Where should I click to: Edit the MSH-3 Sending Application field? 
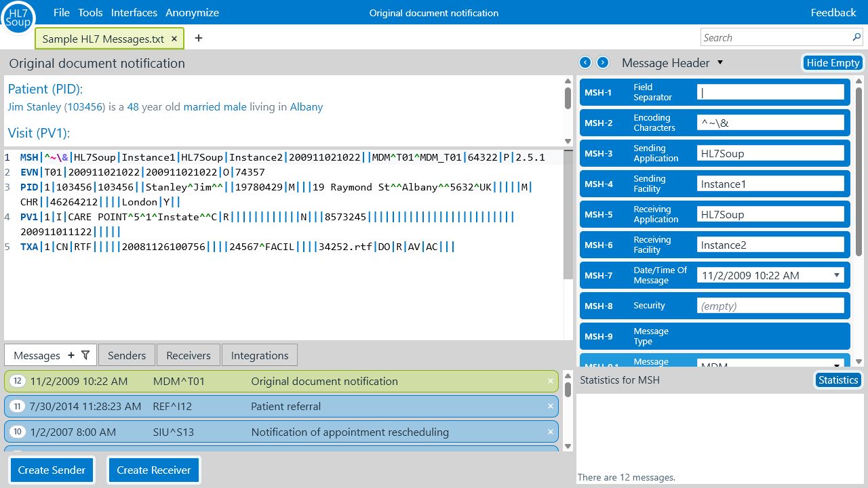[x=770, y=153]
